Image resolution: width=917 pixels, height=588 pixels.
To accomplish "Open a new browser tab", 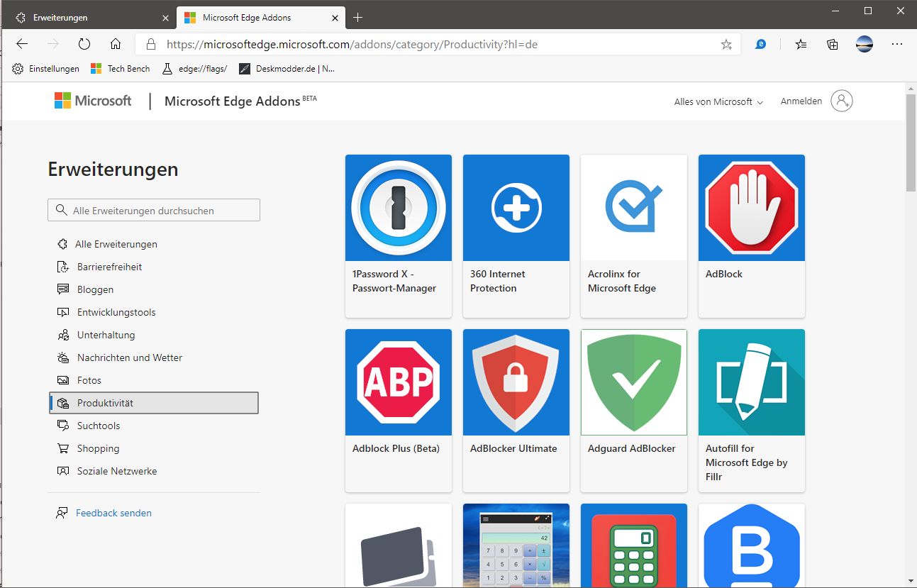I will click(358, 17).
